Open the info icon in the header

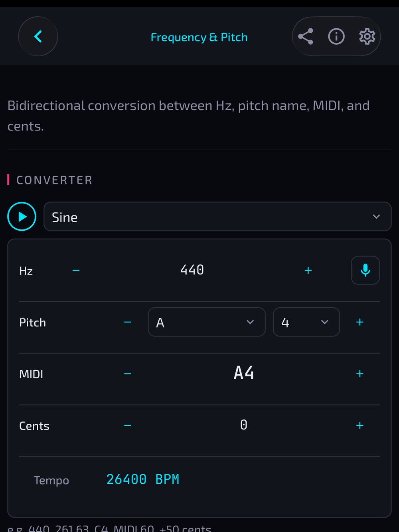click(336, 36)
